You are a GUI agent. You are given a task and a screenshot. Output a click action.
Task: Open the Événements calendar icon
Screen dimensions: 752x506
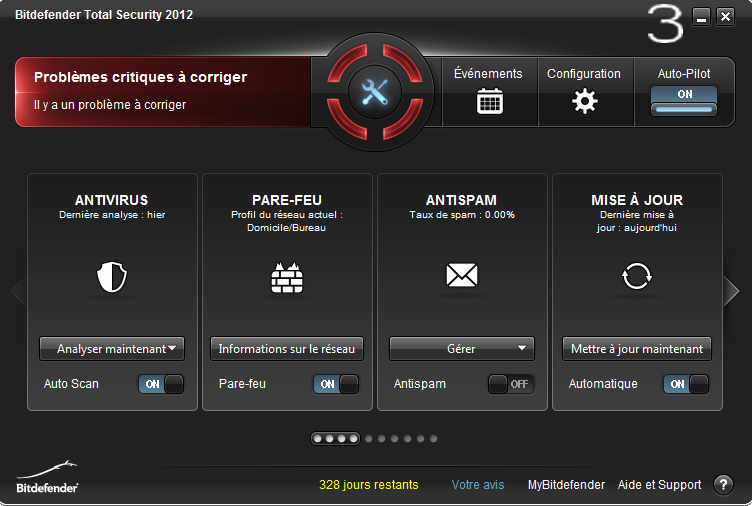pos(490,101)
